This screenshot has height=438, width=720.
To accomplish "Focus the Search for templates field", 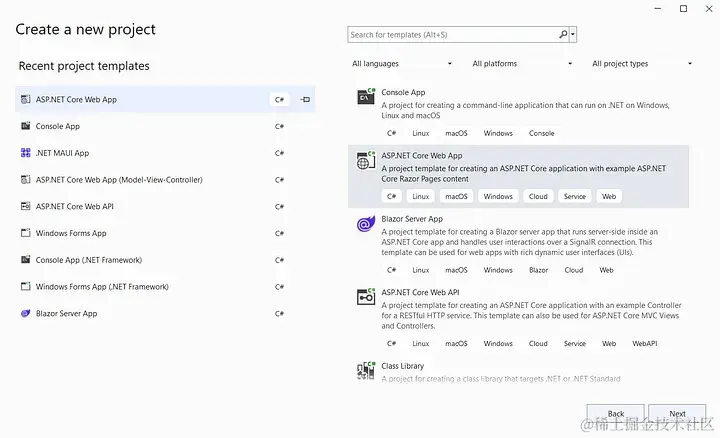I will 453,34.
